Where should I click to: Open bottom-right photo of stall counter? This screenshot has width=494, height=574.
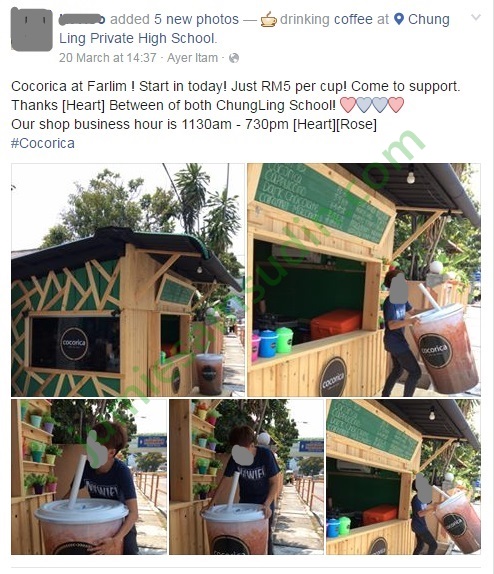click(403, 477)
